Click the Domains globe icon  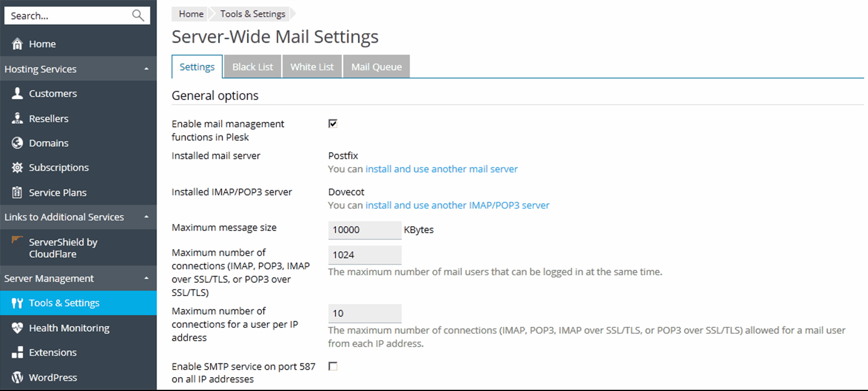(17, 143)
